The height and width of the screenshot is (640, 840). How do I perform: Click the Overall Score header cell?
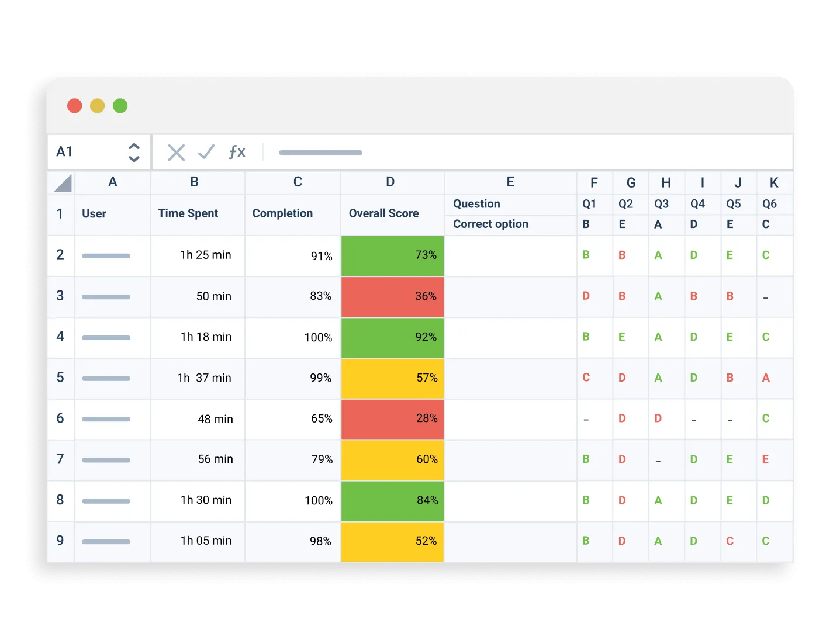point(384,213)
